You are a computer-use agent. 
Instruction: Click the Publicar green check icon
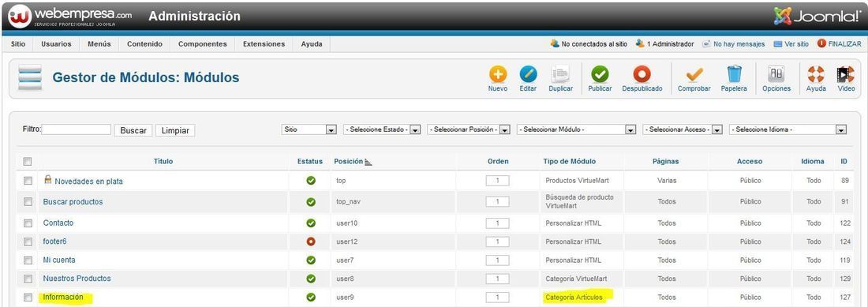tap(600, 75)
